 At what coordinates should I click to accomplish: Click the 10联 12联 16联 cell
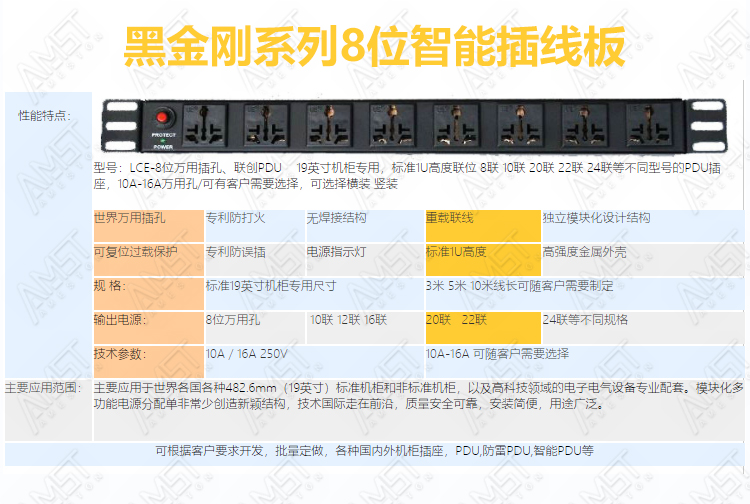coord(365,328)
